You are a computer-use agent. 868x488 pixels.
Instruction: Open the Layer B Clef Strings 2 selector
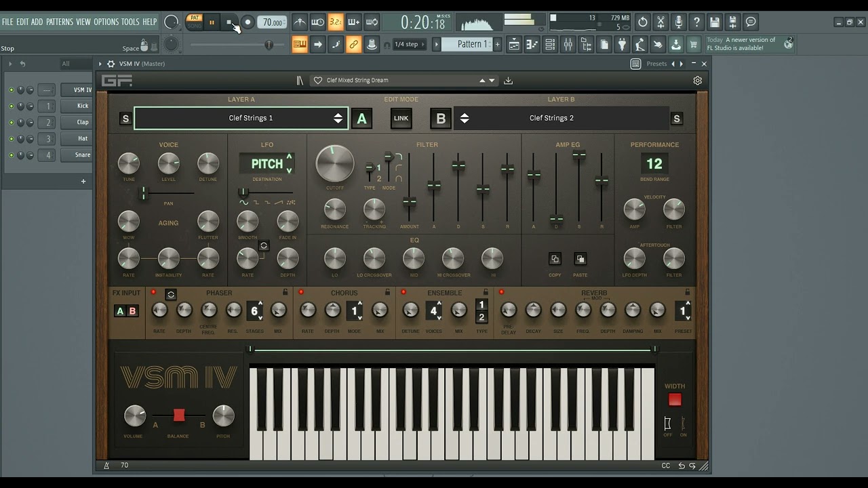click(562, 118)
